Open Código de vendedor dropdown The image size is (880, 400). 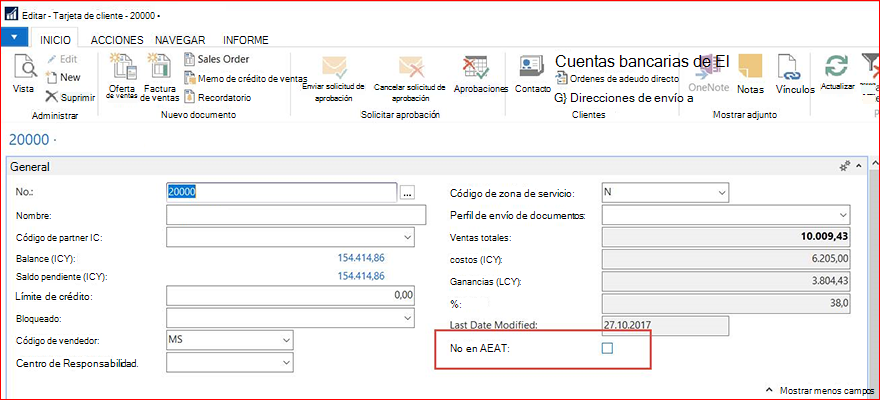coord(287,340)
